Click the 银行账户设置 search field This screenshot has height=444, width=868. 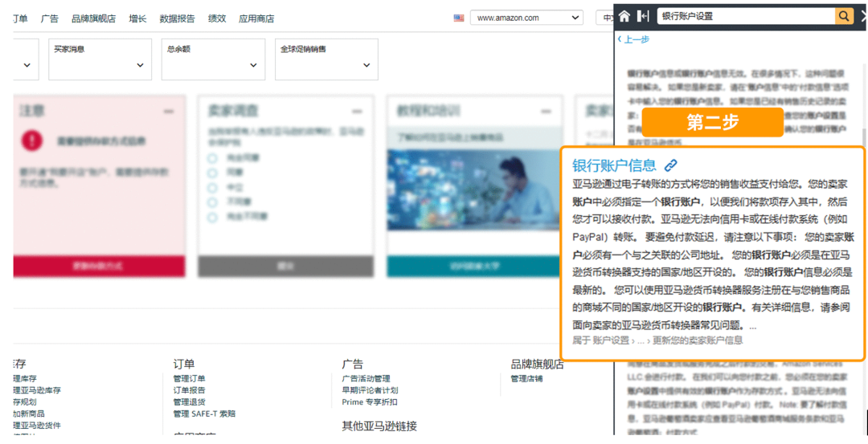(x=744, y=16)
